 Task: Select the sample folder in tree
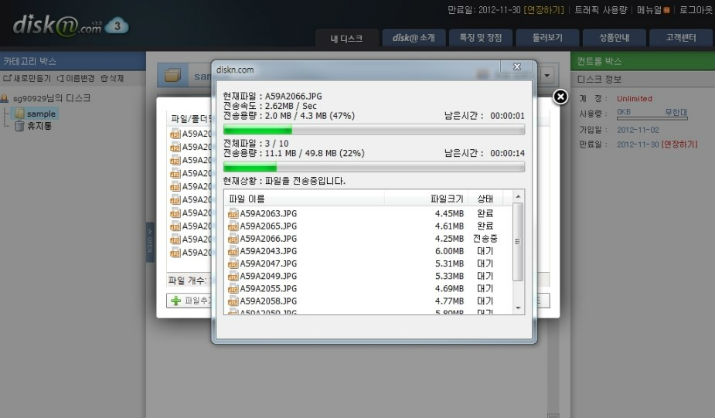pyautogui.click(x=41, y=114)
